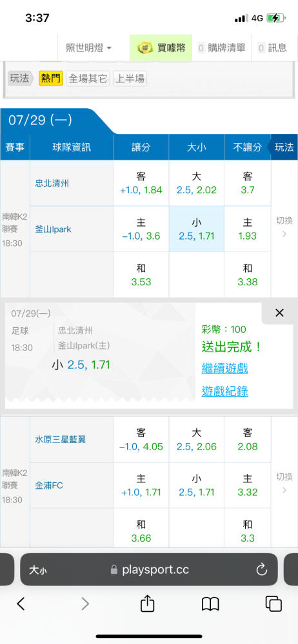
Task: Expand 切換 for the 忠北清州 match
Action: [284, 227]
